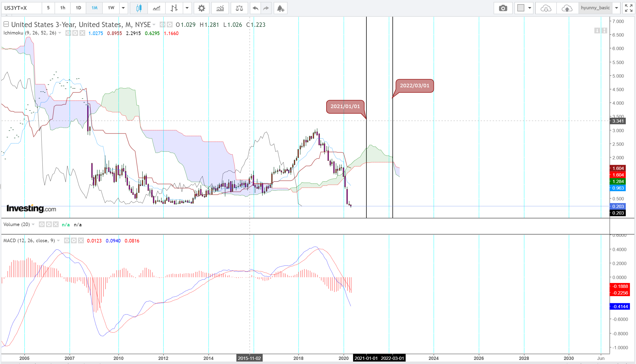Screen dimensions: 636x364
Task: Open the more timeframes dropdown
Action: 123,8
